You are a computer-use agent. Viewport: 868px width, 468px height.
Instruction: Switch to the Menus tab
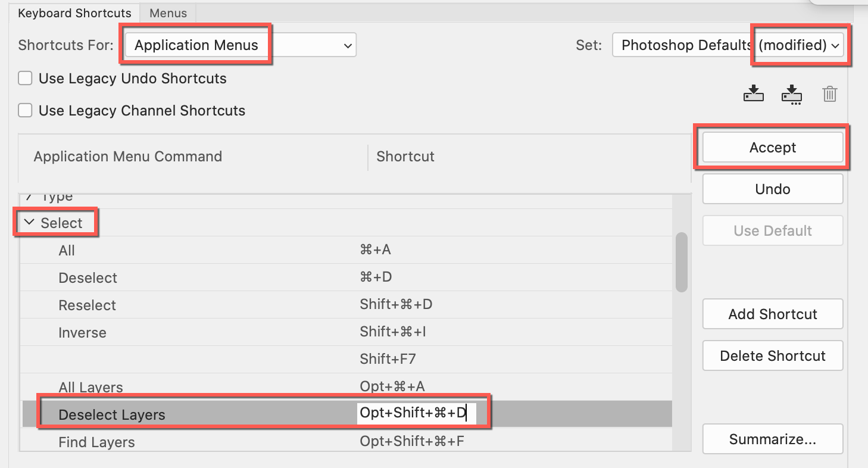click(x=167, y=13)
